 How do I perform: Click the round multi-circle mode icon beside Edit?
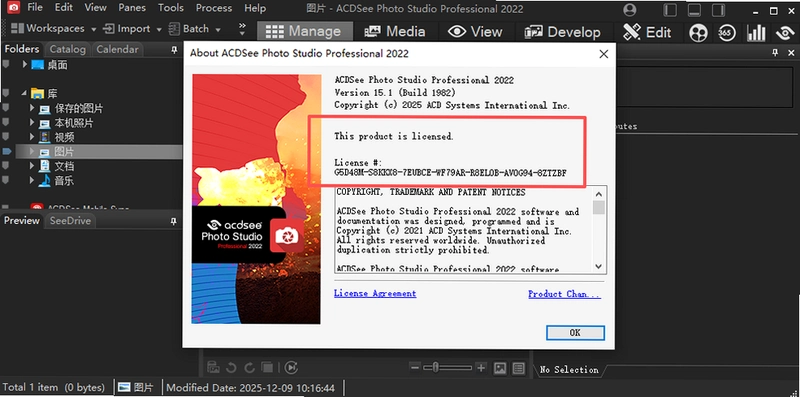698,33
